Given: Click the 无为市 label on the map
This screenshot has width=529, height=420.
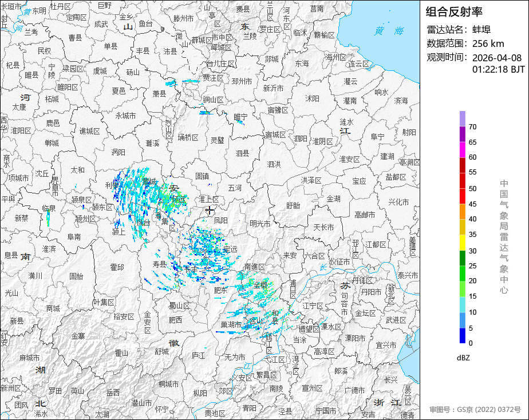Looking at the screenshot, I should (235, 357).
